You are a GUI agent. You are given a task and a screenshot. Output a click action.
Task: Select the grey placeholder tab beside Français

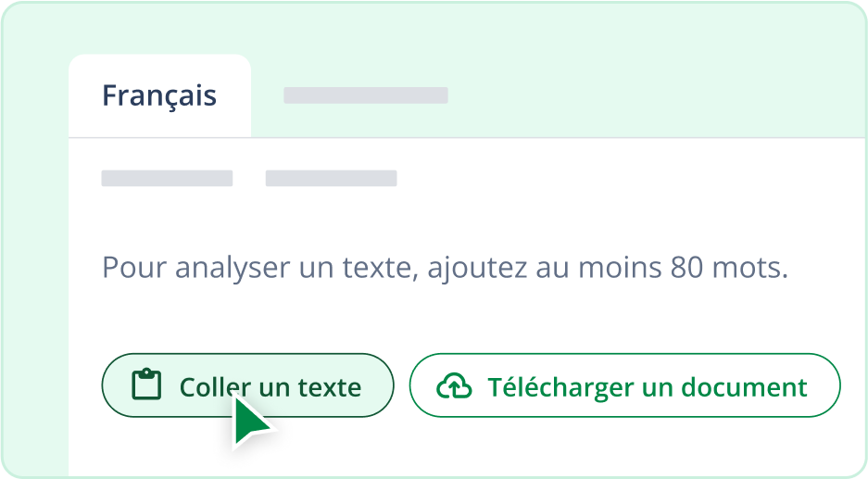tap(365, 95)
